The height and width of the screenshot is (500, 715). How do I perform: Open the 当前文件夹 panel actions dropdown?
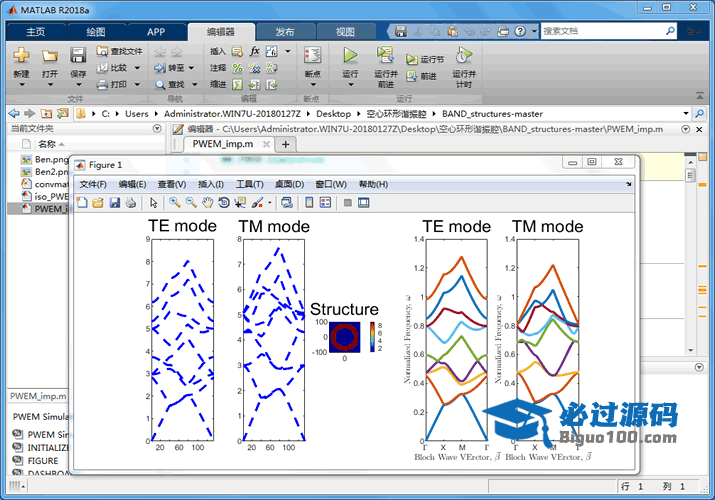click(x=157, y=129)
